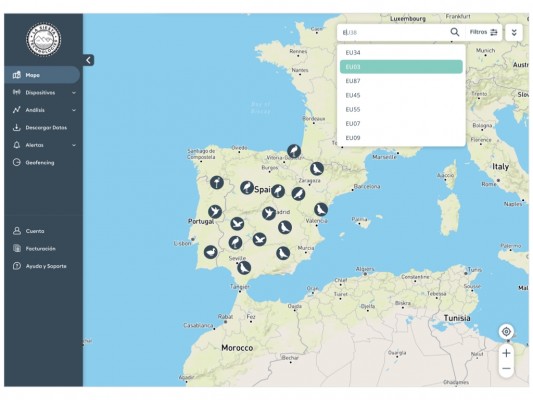Open the Filtros filter options
Image resolution: width=533 pixels, height=400 pixels.
[483, 32]
